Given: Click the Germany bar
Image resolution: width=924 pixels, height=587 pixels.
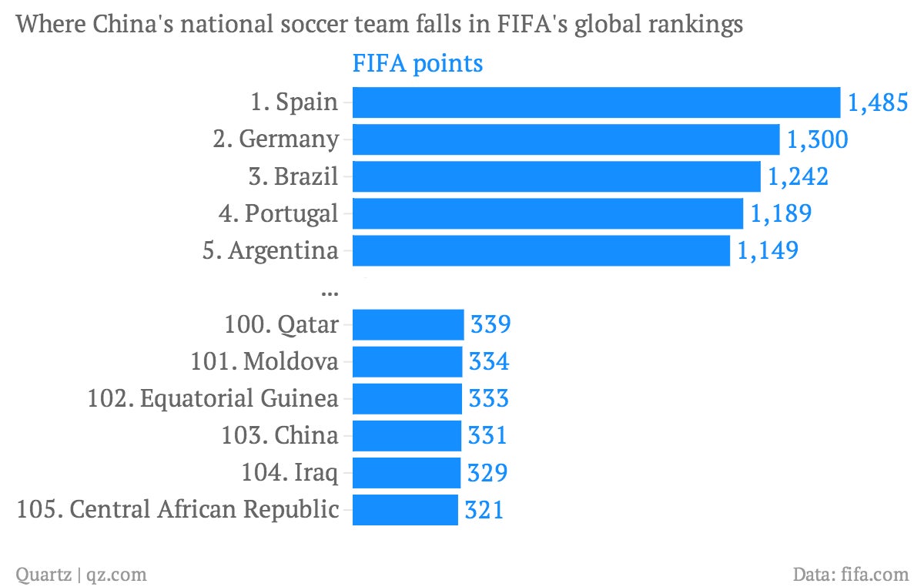Looking at the screenshot, I should click(566, 139).
